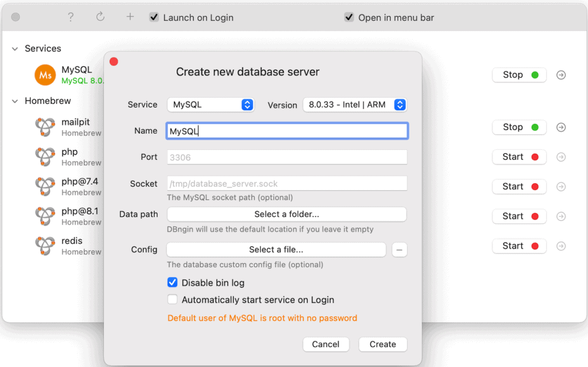Collapse the Services section chevron

click(x=15, y=49)
